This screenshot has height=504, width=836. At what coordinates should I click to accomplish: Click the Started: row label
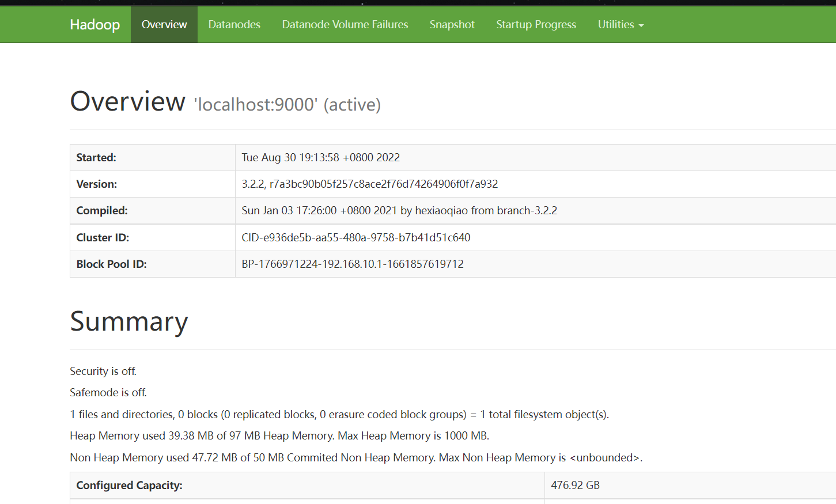click(x=96, y=157)
